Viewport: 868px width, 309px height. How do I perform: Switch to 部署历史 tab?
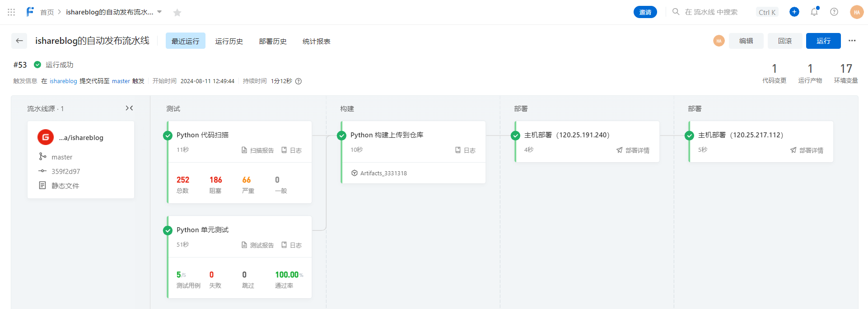273,41
